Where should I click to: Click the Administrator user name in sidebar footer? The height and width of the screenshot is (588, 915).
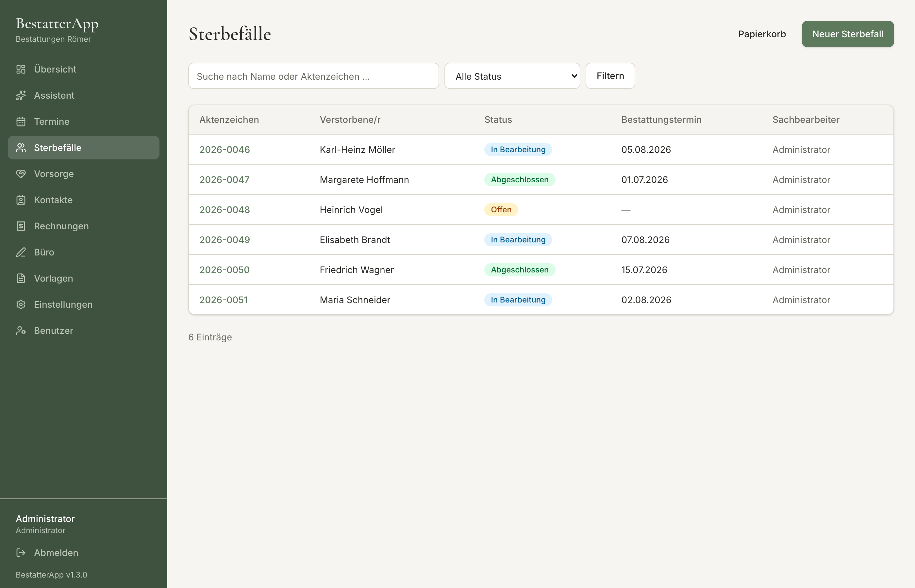pos(45,518)
